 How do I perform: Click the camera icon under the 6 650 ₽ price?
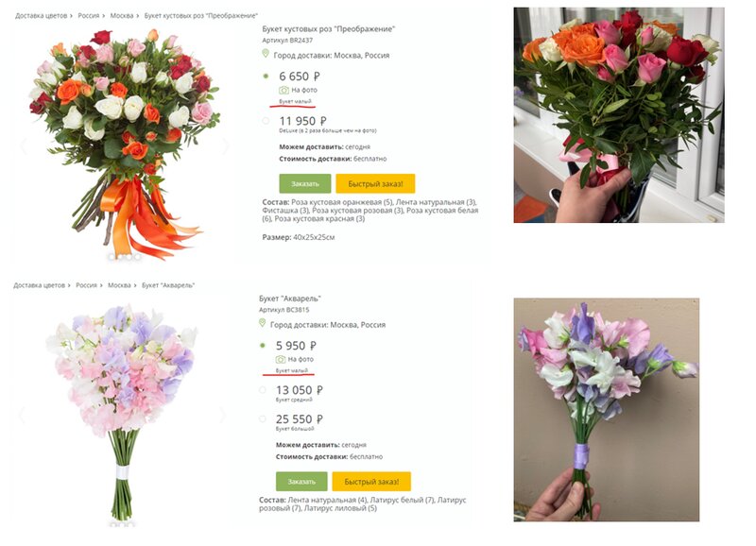tap(284, 90)
